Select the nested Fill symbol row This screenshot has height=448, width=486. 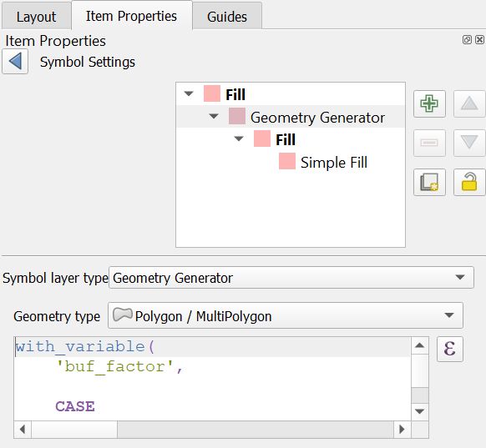[291, 139]
